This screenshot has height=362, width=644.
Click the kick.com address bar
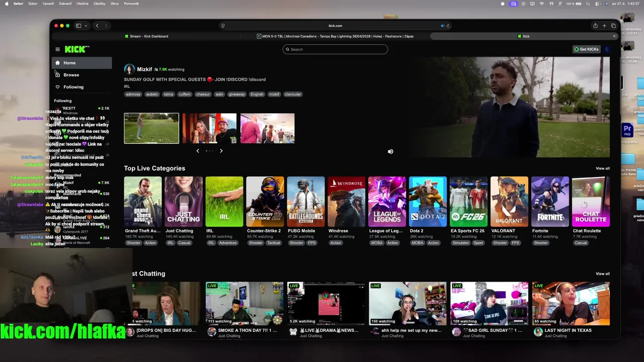coord(335,26)
